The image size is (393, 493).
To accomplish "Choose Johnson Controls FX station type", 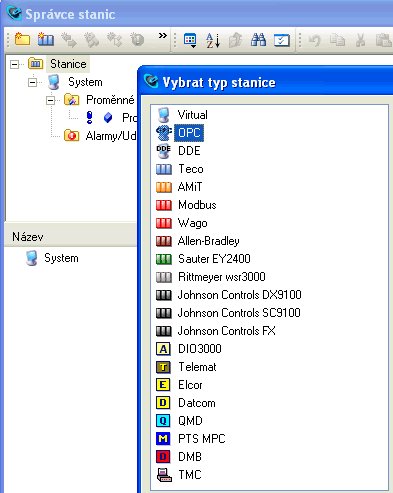I will [226, 331].
